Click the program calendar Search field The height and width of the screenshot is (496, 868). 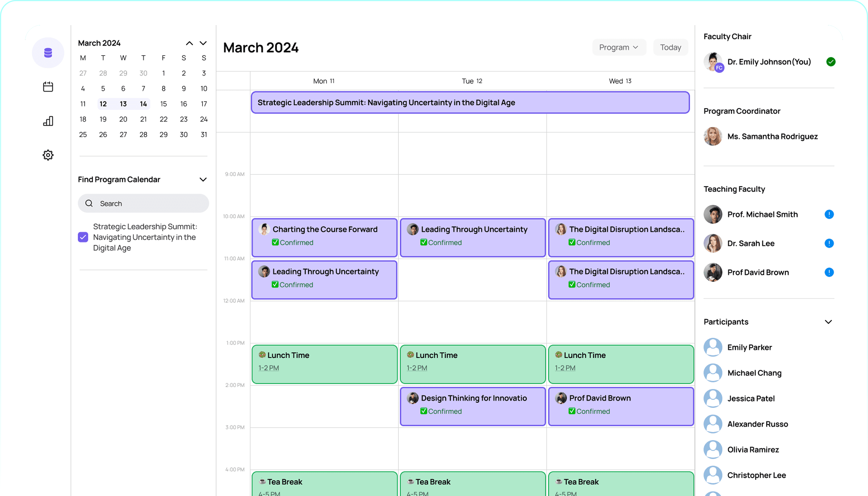(x=143, y=203)
